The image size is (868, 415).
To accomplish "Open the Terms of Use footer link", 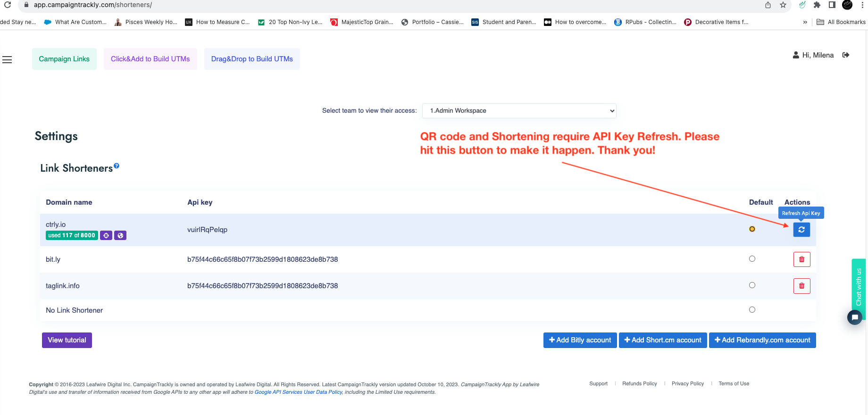I will pos(734,384).
